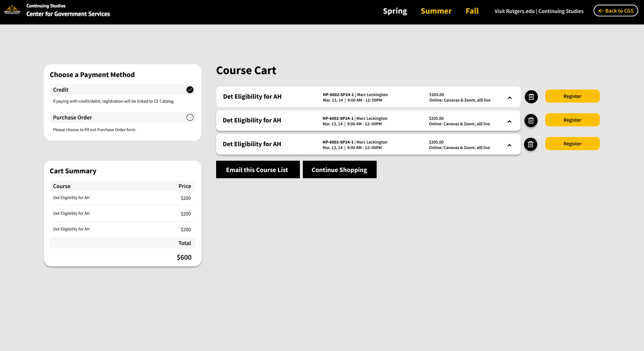
Task: Register the third cart course
Action: pyautogui.click(x=572, y=144)
